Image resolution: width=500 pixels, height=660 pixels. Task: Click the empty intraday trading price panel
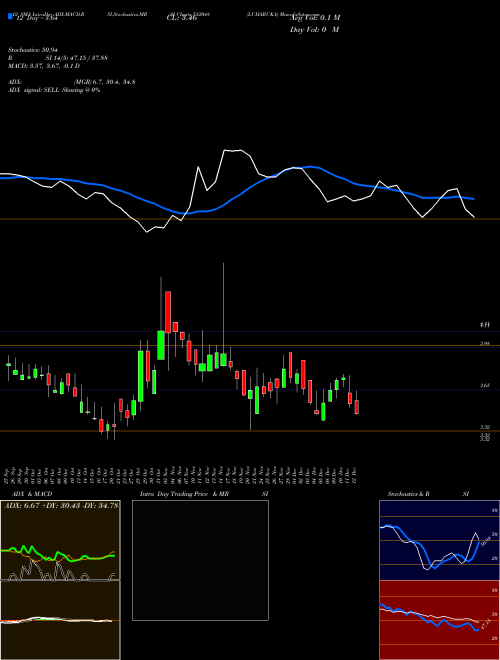click(200, 560)
